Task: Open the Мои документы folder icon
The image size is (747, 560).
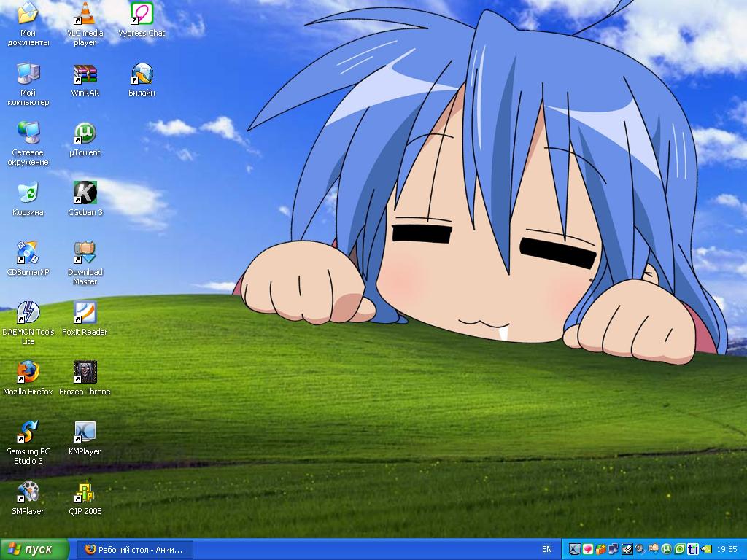Action: [28, 25]
